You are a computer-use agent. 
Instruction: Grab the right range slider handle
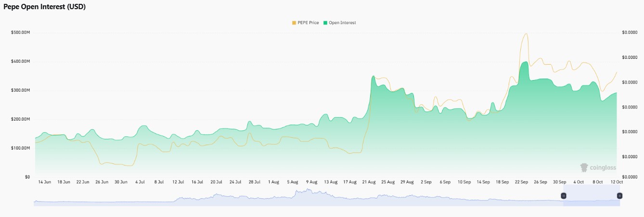(619, 196)
